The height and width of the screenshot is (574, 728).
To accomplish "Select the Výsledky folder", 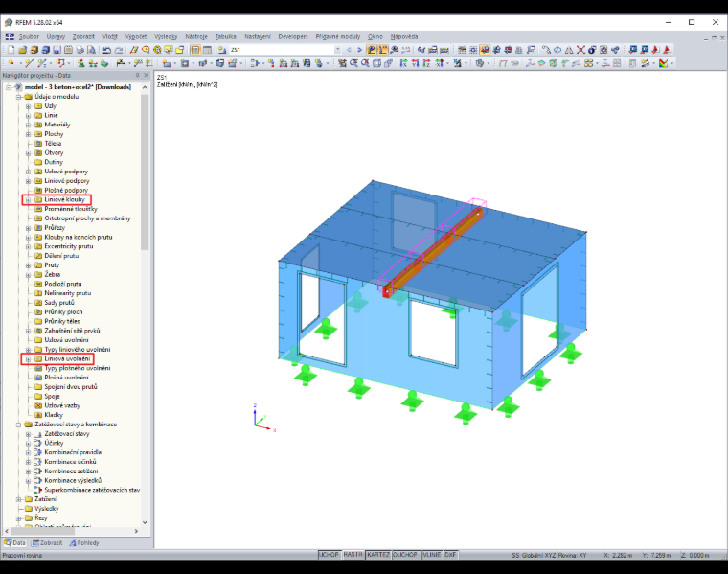I will coord(46,509).
